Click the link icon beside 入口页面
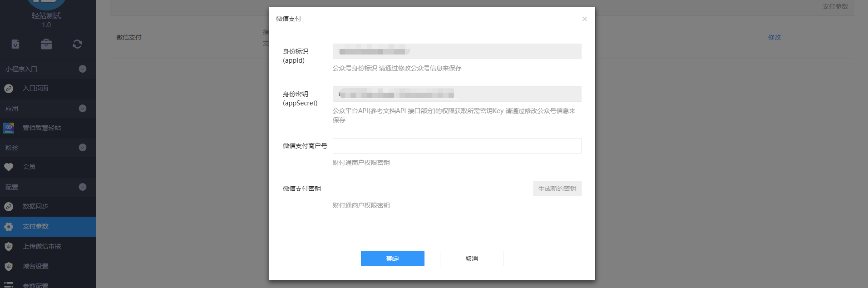Viewport: 868px width, 288px height. pos(9,89)
